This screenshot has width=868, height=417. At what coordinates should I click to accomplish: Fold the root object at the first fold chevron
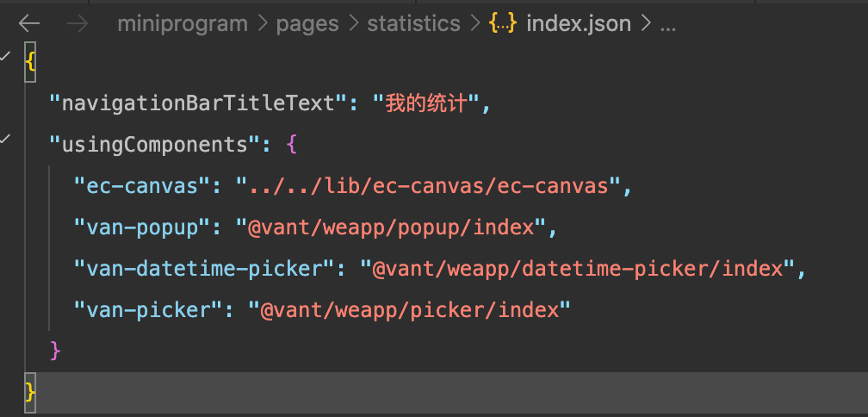(x=5, y=56)
